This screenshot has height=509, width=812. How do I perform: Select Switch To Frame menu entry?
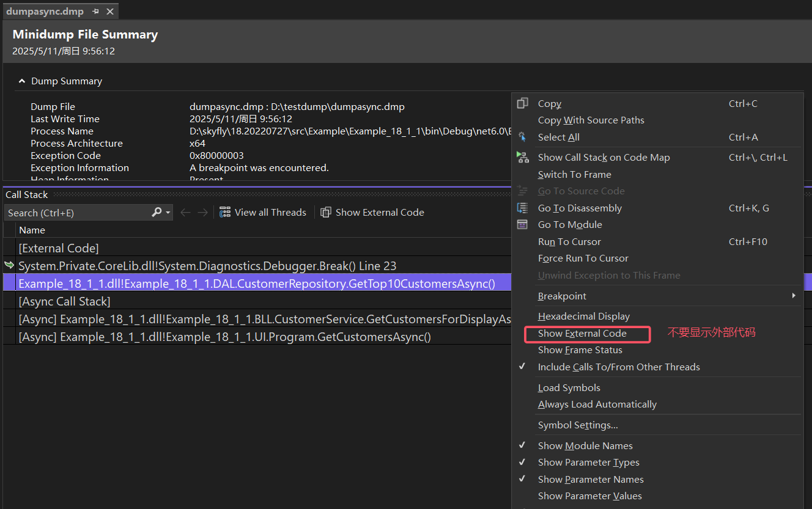[x=574, y=175]
